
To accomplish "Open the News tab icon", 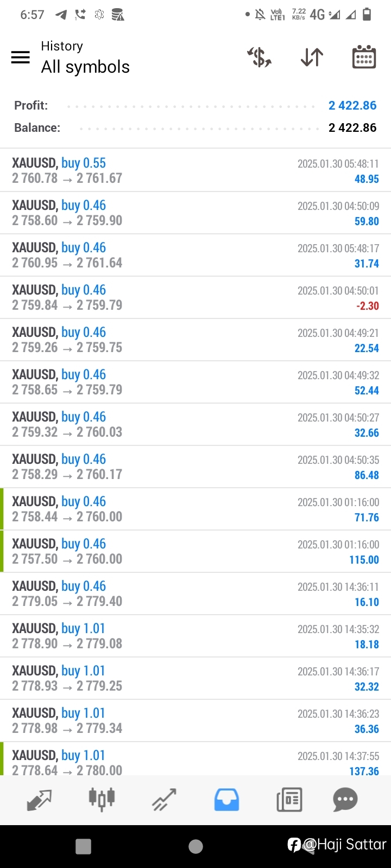I will (x=289, y=800).
